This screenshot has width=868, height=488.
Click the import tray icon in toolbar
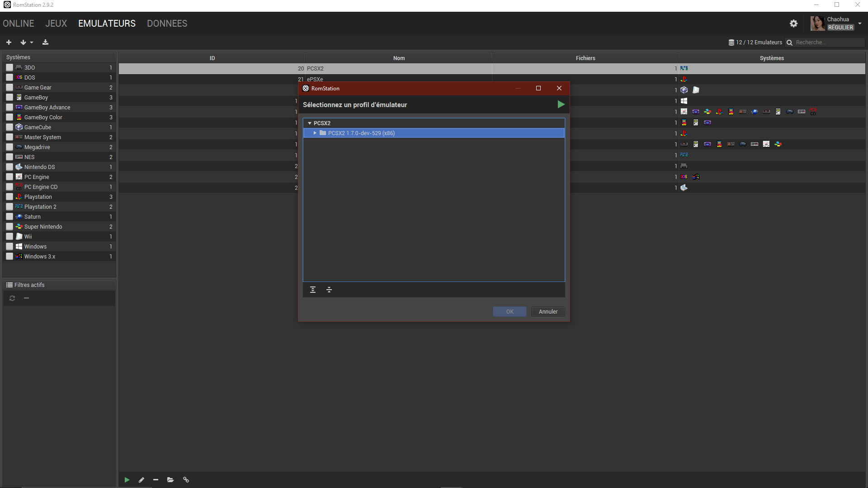[45, 42]
